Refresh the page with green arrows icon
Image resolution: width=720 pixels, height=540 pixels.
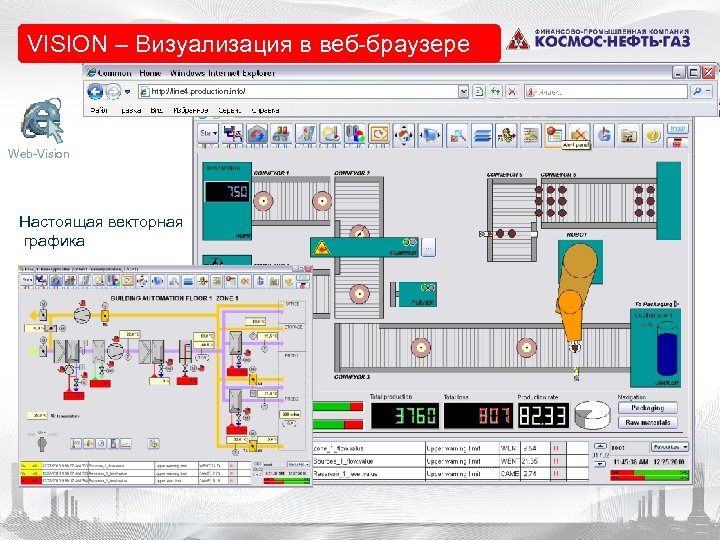tap(495, 91)
